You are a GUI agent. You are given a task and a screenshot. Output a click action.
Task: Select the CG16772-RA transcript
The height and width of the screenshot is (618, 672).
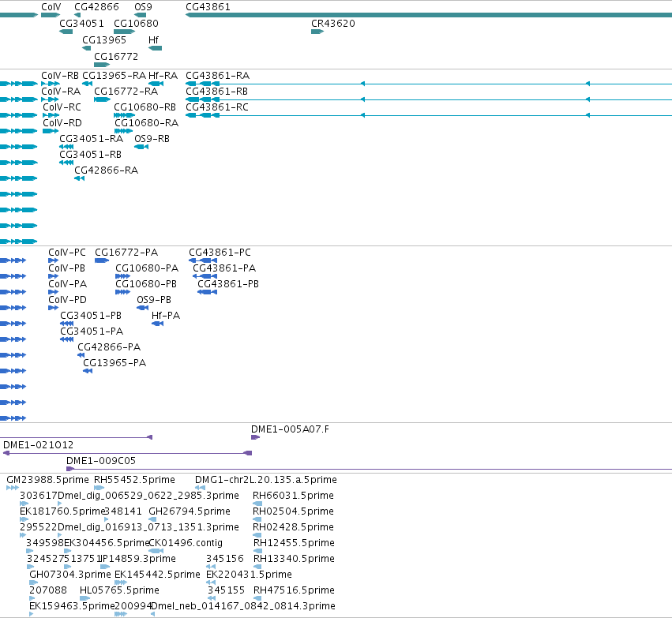pos(103,99)
